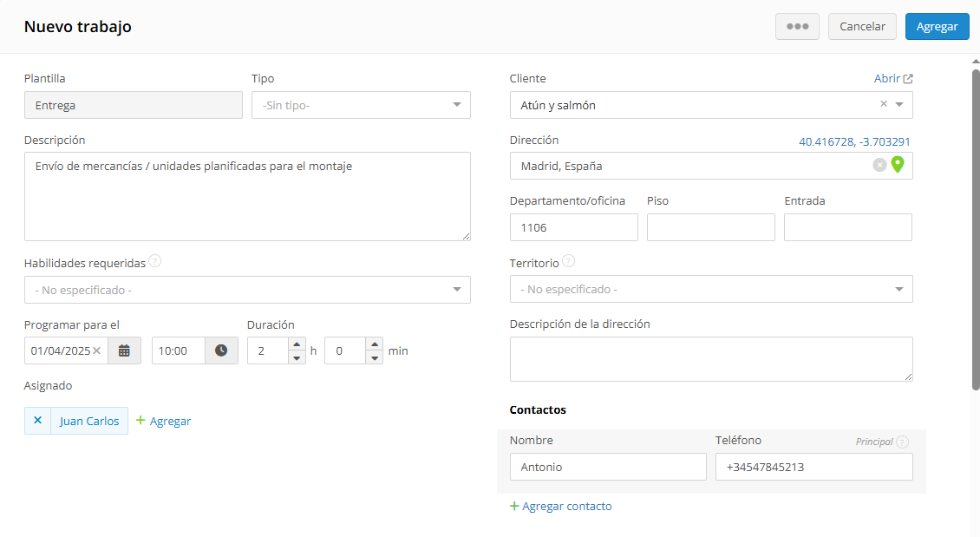Click the Departamento/oficina field 1106
This screenshot has height=537, width=980.
(574, 227)
